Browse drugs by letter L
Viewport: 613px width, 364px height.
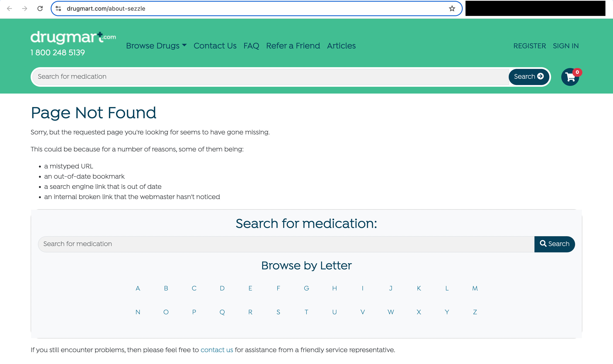click(447, 289)
